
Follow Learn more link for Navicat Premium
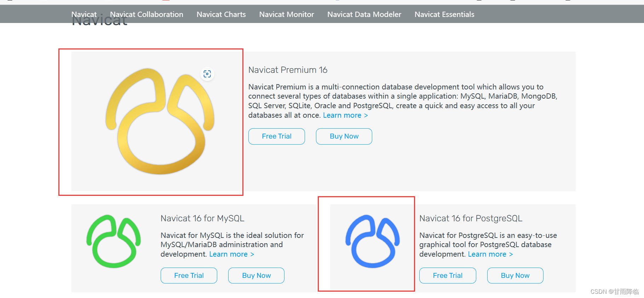[x=345, y=115]
